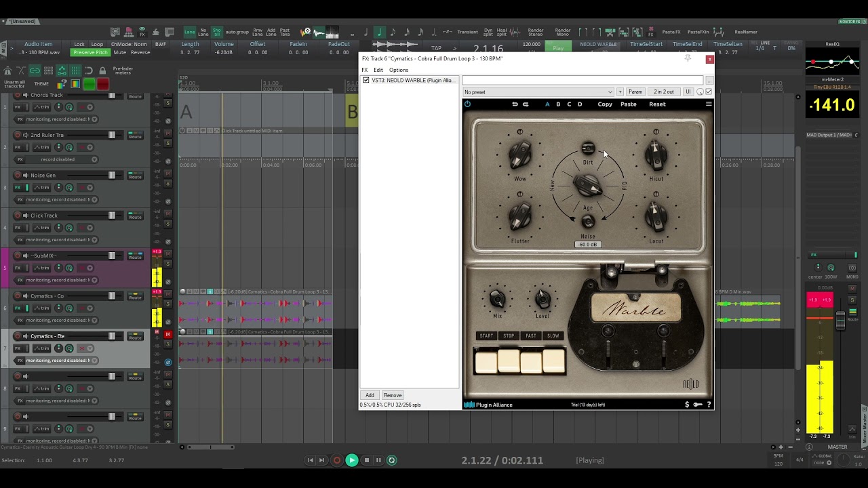The width and height of the screenshot is (868, 488).
Task: Select preset slot A in Warble
Action: (547, 104)
